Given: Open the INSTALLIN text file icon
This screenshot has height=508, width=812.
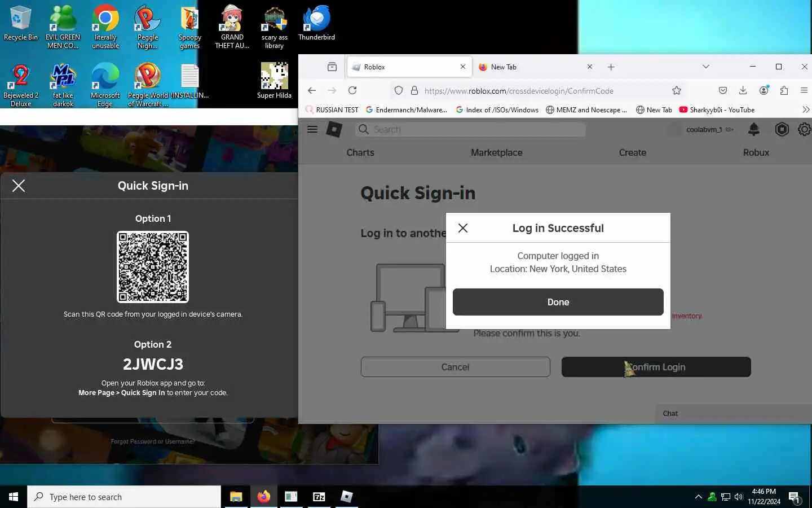Looking at the screenshot, I should click(x=190, y=82).
